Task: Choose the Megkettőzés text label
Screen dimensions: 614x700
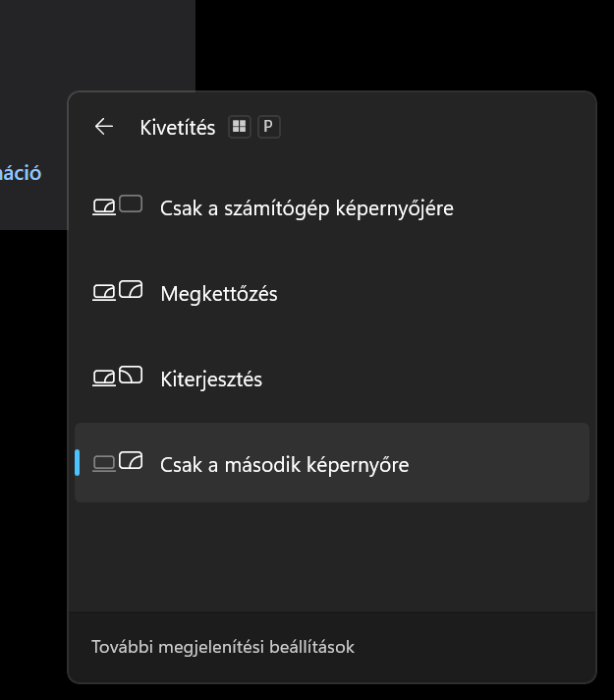Action: coord(219,294)
